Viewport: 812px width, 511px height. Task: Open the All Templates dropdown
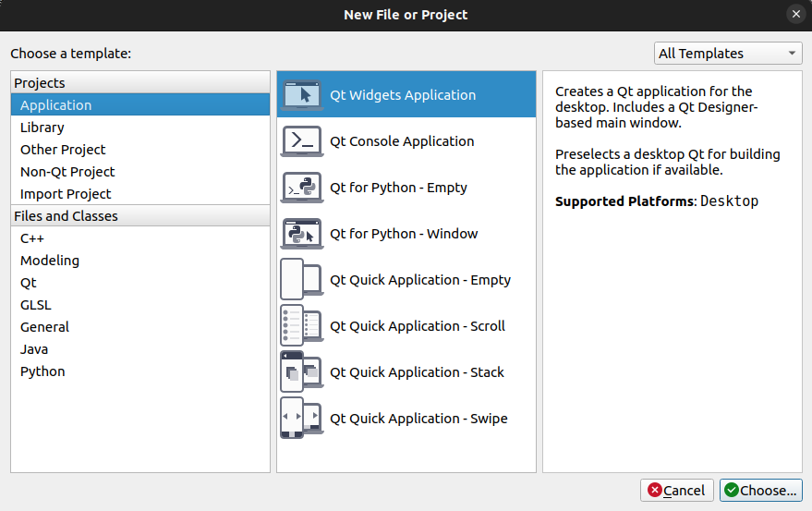728,54
